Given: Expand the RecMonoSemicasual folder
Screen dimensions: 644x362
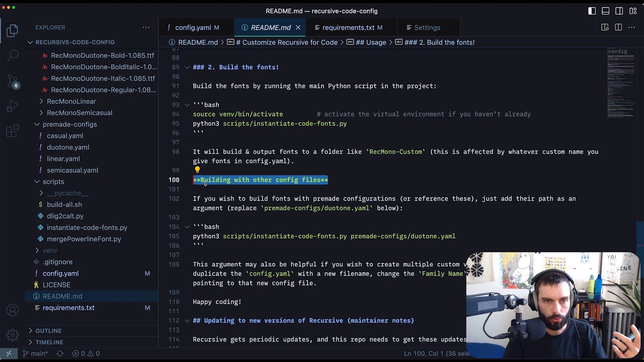Looking at the screenshot, I should click(79, 113).
